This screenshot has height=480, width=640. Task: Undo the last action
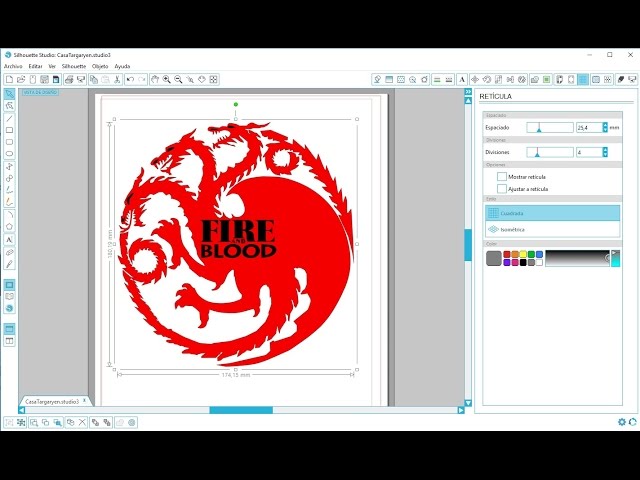pyautogui.click(x=130, y=79)
